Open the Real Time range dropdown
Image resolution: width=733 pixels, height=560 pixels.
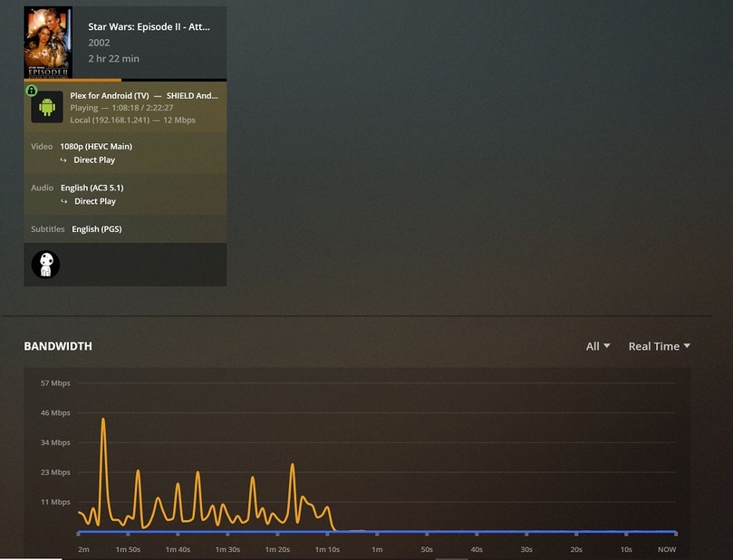click(659, 346)
